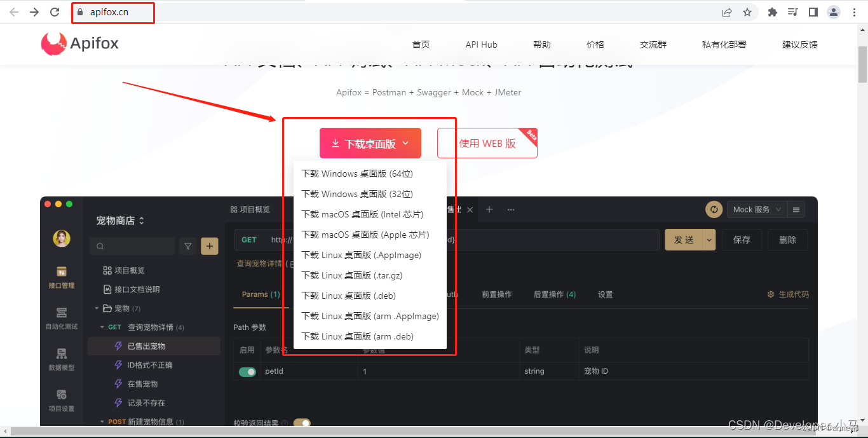This screenshot has width=868, height=438.
Task: Open the 项目概览 tab
Action: (250, 209)
